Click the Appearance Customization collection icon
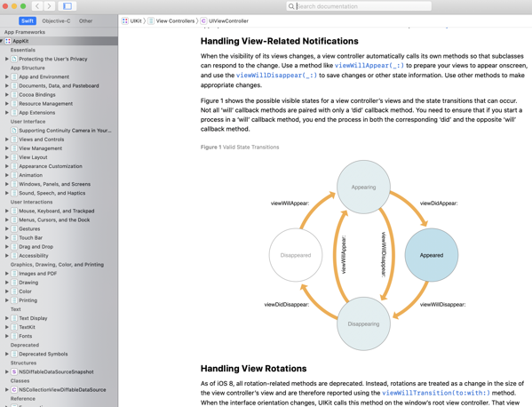 (x=14, y=166)
